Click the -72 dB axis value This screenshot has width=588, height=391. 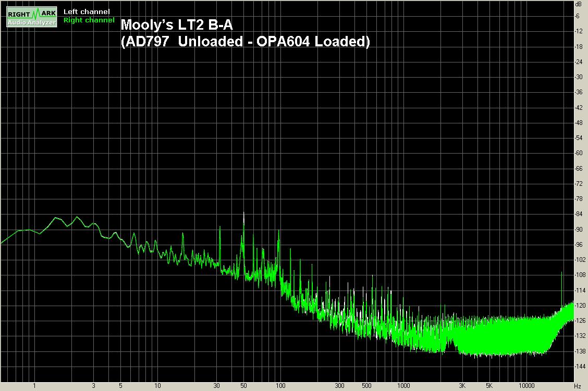[579, 183]
